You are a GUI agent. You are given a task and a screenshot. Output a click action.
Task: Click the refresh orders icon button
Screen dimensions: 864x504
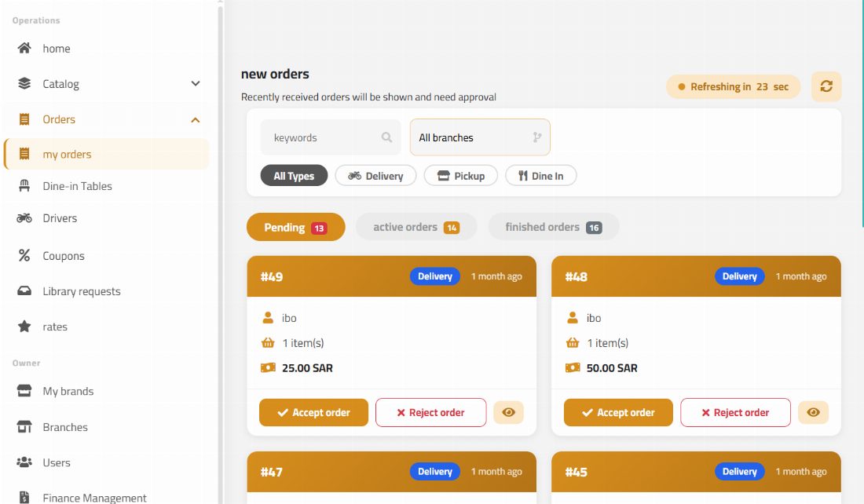coord(826,86)
